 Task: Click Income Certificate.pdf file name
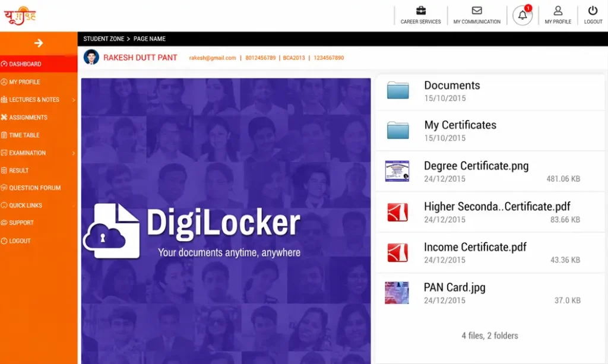point(475,247)
